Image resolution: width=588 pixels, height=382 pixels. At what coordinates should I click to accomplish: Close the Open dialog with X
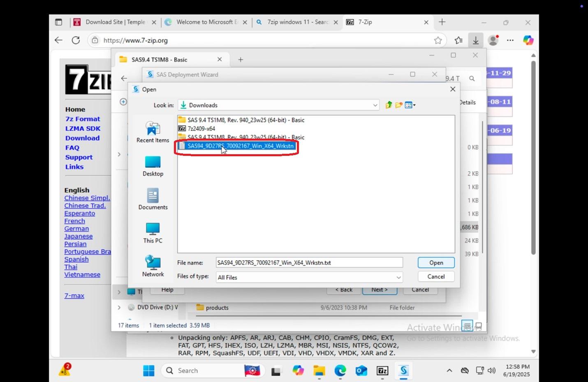pos(453,89)
